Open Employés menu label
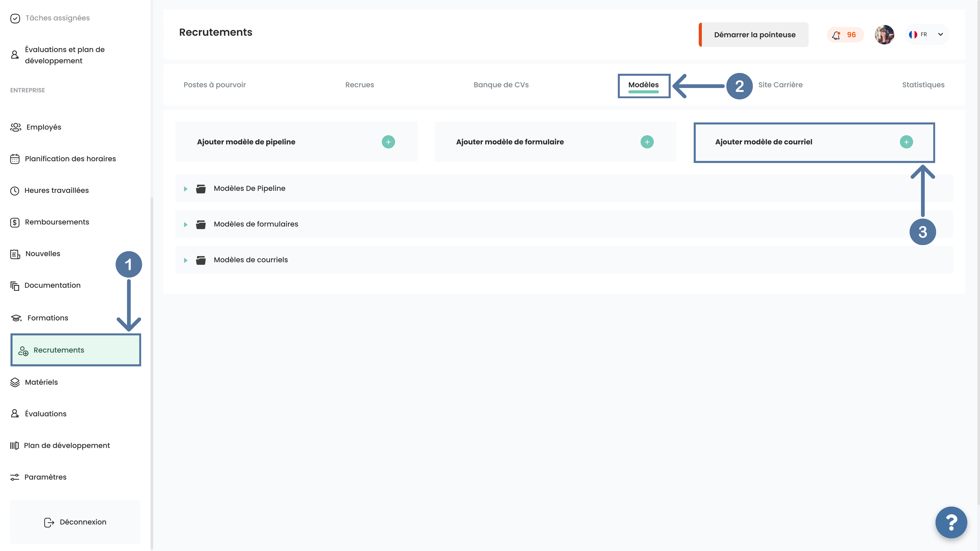 (x=44, y=127)
